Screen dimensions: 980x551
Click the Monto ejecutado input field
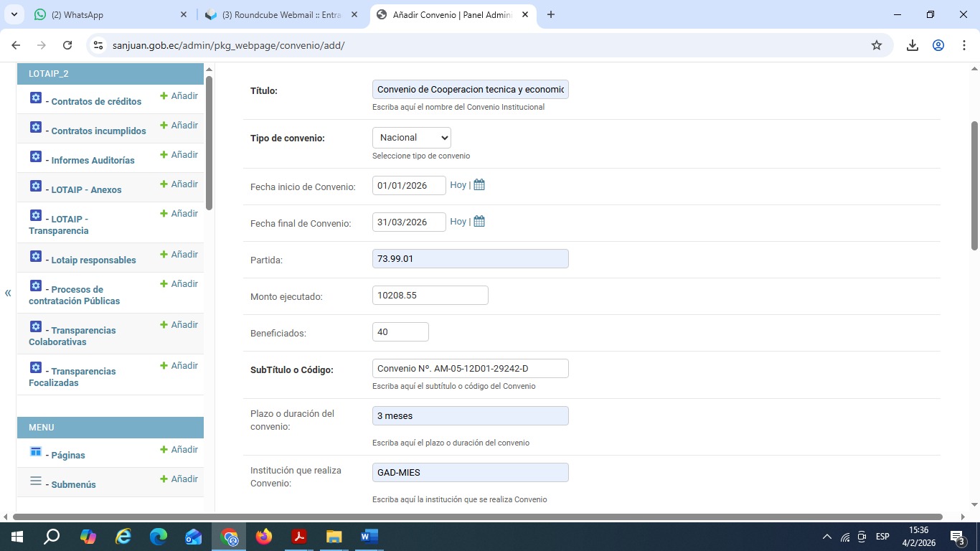(430, 296)
